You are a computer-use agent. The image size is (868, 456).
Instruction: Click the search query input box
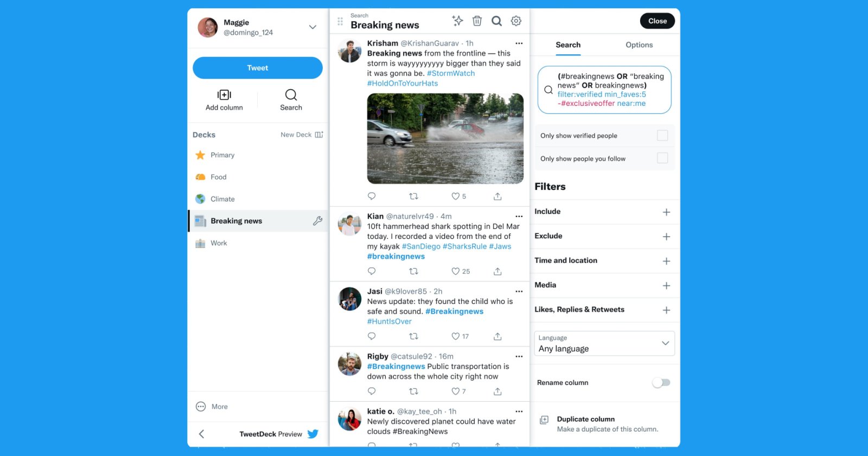point(604,90)
